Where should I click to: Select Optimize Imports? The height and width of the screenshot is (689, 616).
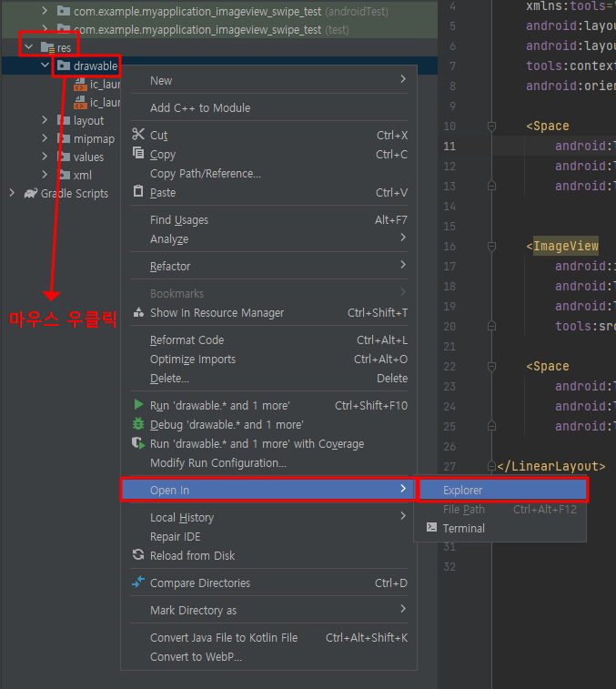(269, 359)
